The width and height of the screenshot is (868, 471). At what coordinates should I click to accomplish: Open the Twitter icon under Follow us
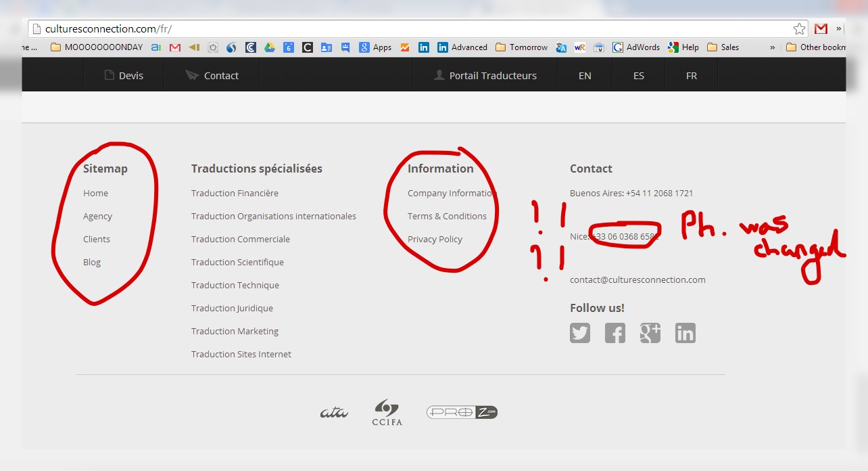click(579, 333)
